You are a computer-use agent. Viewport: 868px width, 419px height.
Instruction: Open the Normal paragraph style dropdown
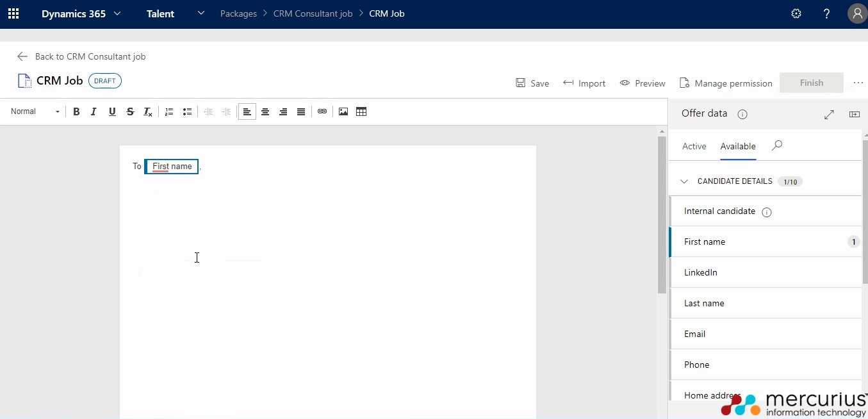point(35,111)
